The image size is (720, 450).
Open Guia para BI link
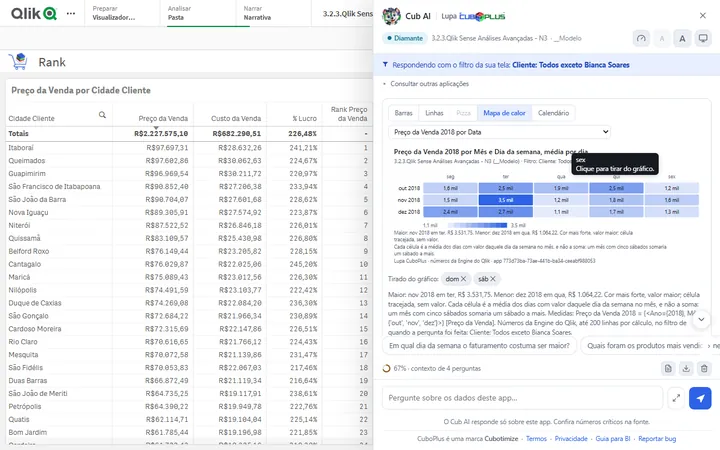click(x=613, y=439)
